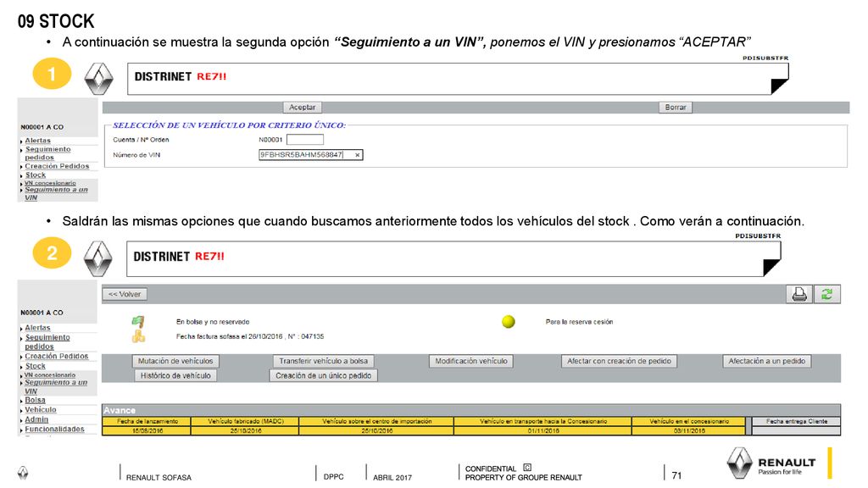Click 'Vehículo sobre el centro de importación' cell

(x=376, y=421)
